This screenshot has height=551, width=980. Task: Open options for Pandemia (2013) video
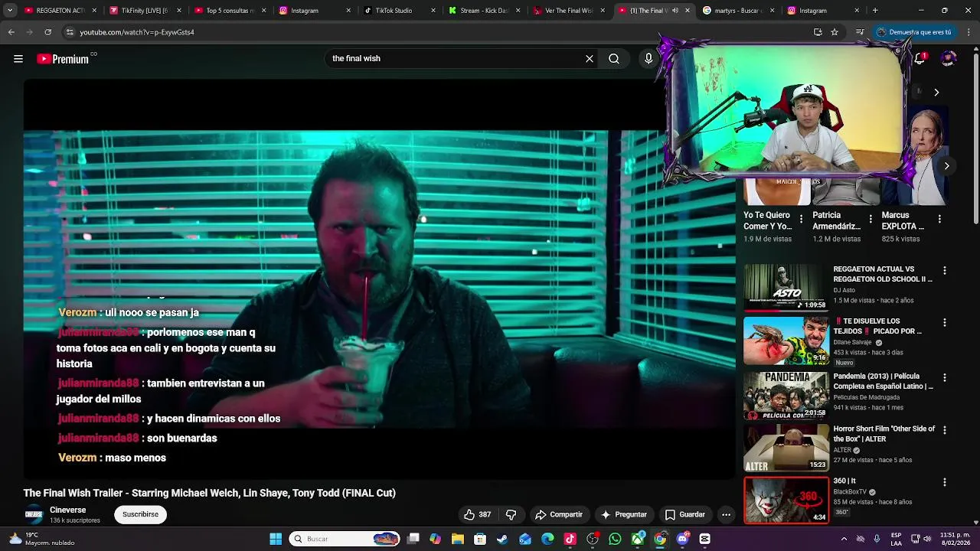[x=944, y=378]
